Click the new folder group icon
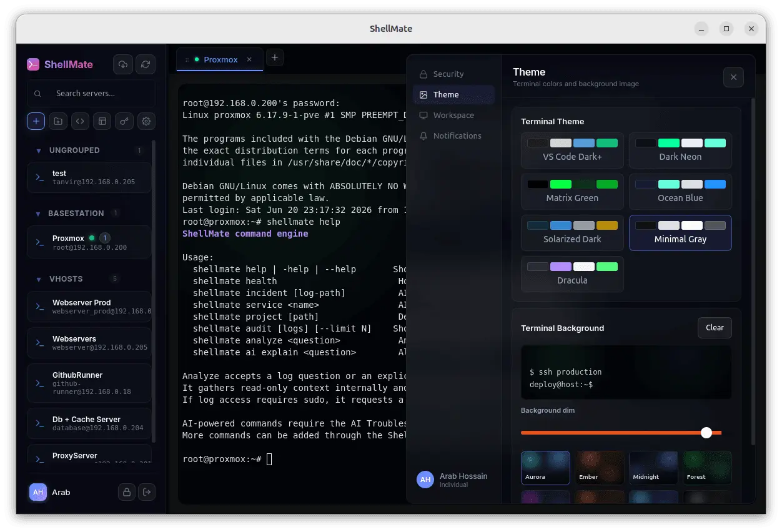 click(57, 121)
